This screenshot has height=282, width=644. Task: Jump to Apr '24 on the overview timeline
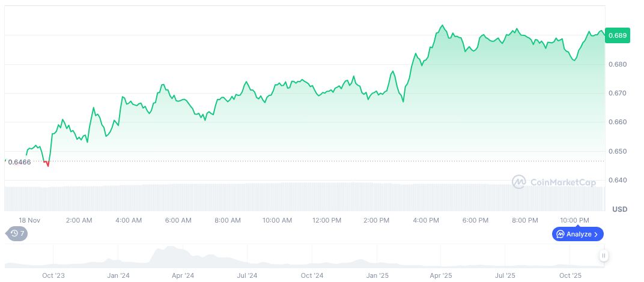[x=183, y=275]
